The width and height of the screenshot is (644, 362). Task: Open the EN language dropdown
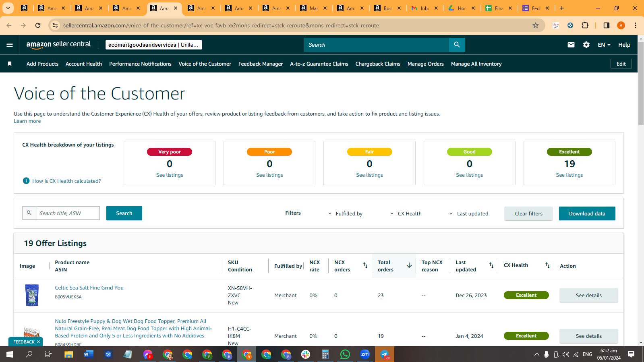click(604, 45)
